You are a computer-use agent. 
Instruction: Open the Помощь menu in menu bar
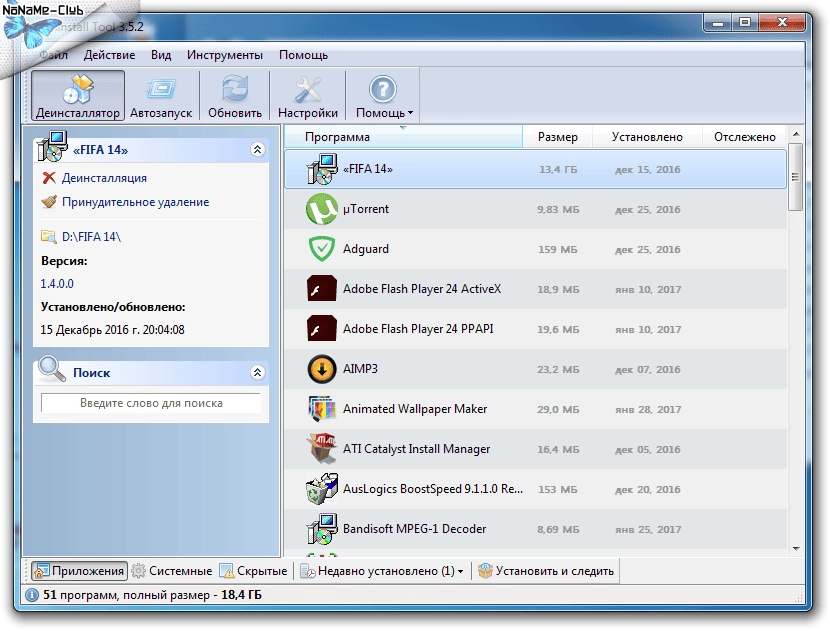(303, 55)
